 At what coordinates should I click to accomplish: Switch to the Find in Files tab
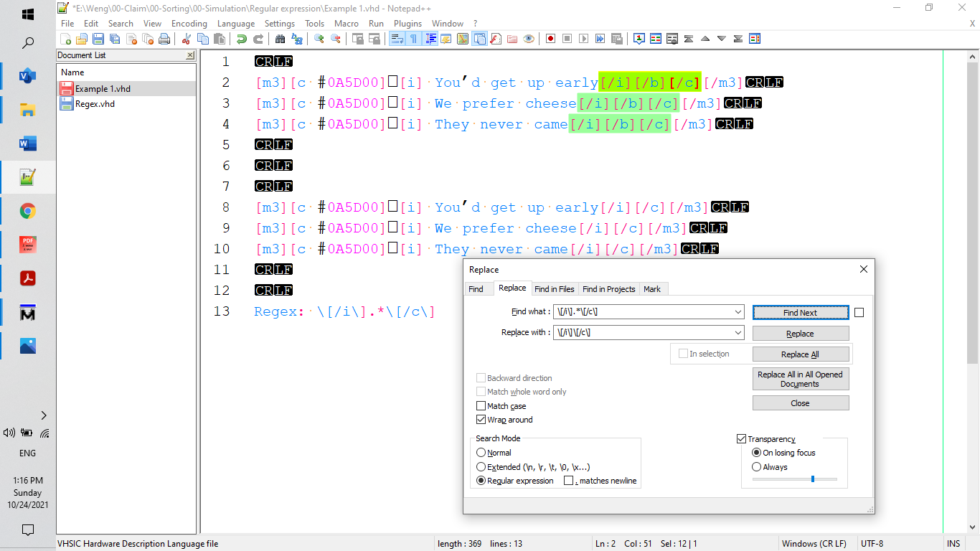click(555, 288)
